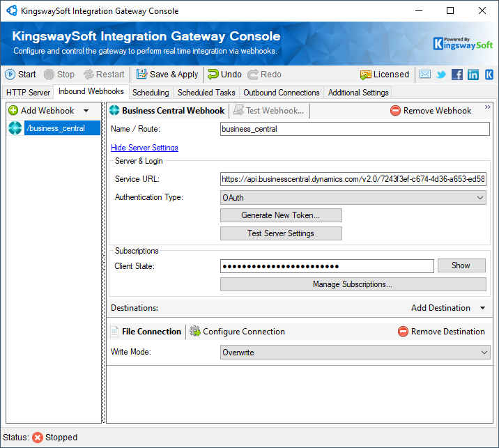Open the LinkedIn icon

point(473,75)
